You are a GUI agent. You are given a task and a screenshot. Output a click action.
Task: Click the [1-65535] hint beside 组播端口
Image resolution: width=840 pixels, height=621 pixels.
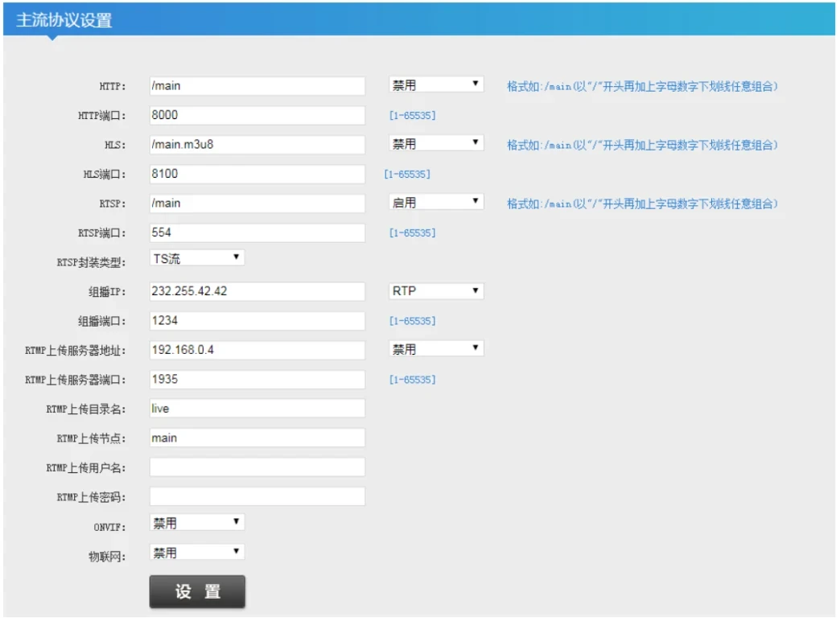pyautogui.click(x=413, y=322)
